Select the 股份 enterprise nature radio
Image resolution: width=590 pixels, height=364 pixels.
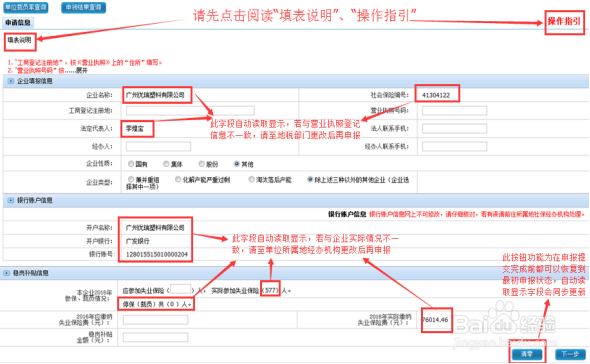[202, 164]
